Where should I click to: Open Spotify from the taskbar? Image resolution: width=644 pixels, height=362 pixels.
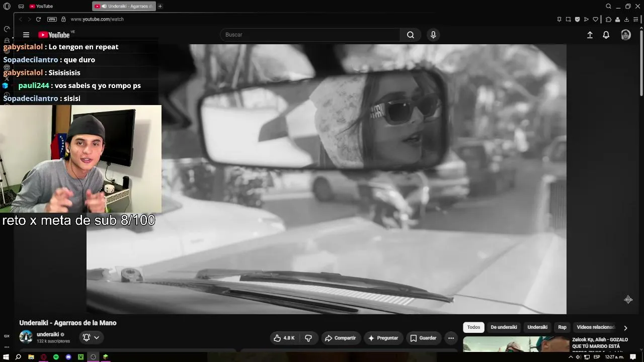[x=56, y=357]
